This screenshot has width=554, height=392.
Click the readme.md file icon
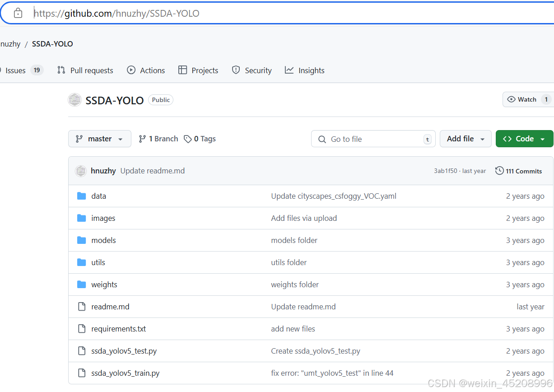coord(82,307)
